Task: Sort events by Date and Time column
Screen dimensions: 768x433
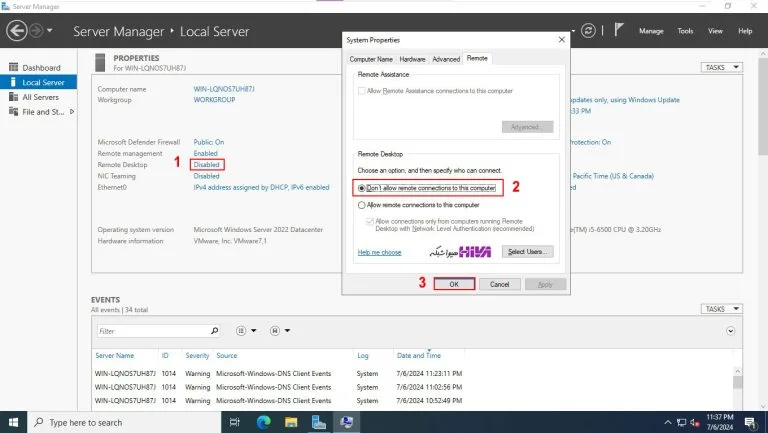Action: [419, 356]
